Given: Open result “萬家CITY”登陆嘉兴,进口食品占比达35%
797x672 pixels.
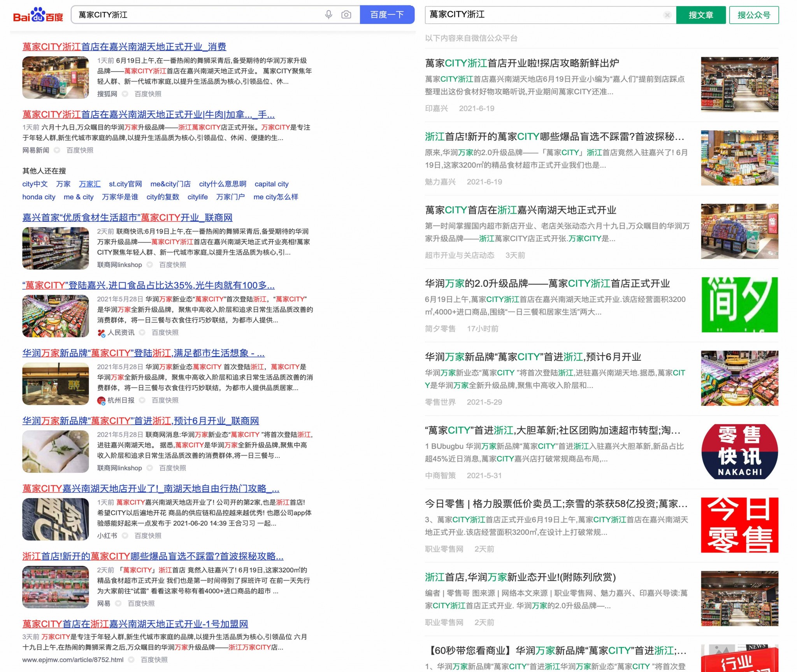Looking at the screenshot, I should pyautogui.click(x=148, y=285).
